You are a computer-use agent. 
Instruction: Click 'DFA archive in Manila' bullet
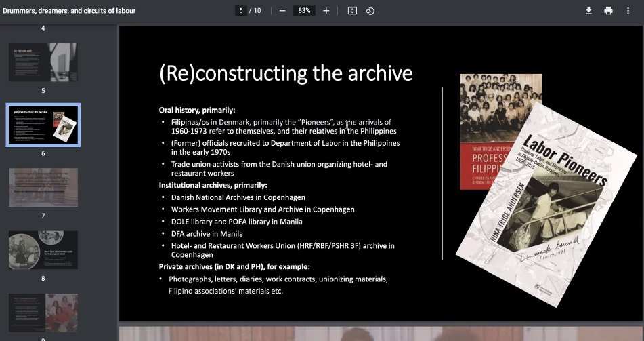tap(207, 234)
